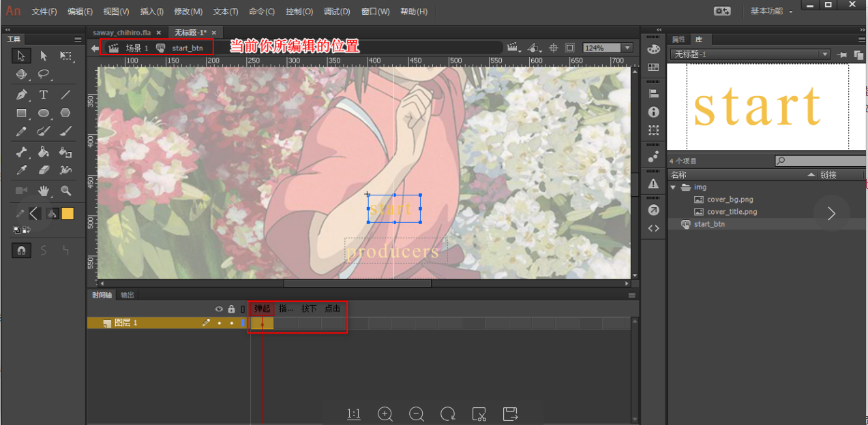This screenshot has height=425, width=868.
Task: Reset to black and white colors
Action: (16, 230)
